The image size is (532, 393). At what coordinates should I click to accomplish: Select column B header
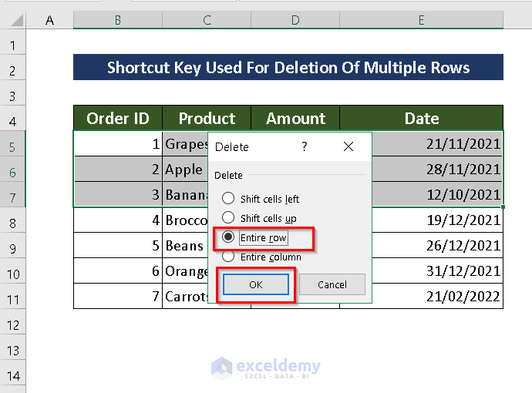[118, 20]
